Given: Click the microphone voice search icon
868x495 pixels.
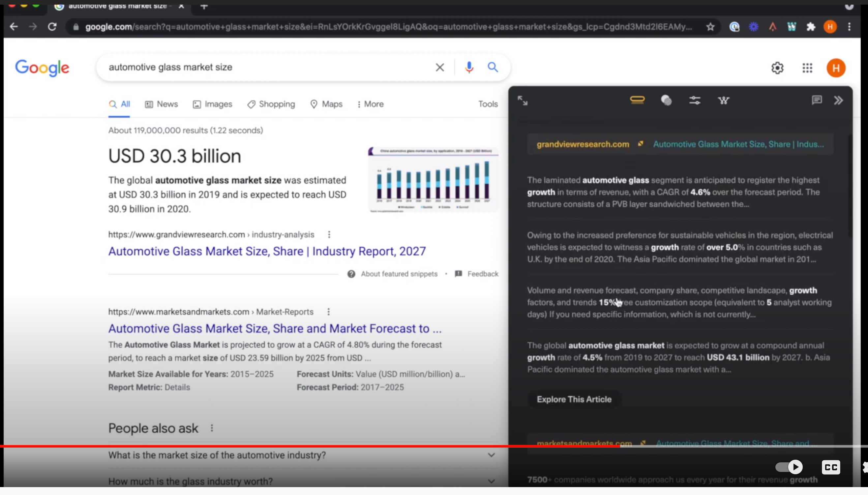Looking at the screenshot, I should (469, 67).
